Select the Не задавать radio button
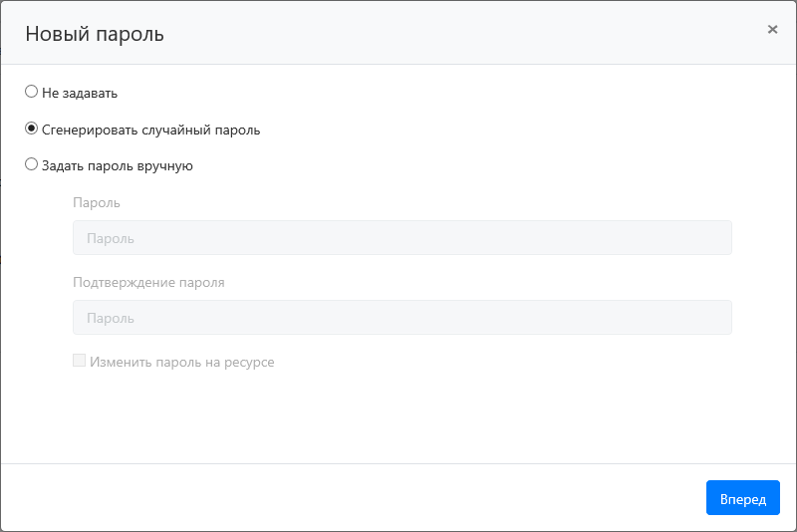 click(x=31, y=92)
